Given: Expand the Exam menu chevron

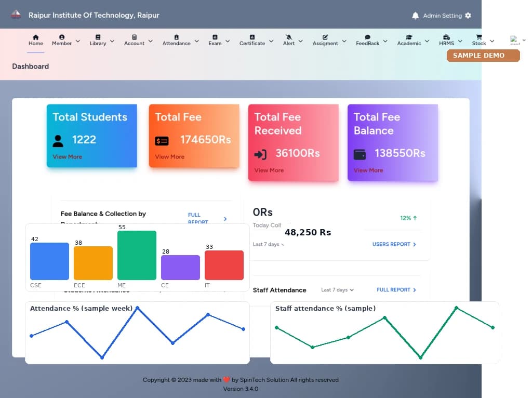Looking at the screenshot, I should click(x=228, y=41).
